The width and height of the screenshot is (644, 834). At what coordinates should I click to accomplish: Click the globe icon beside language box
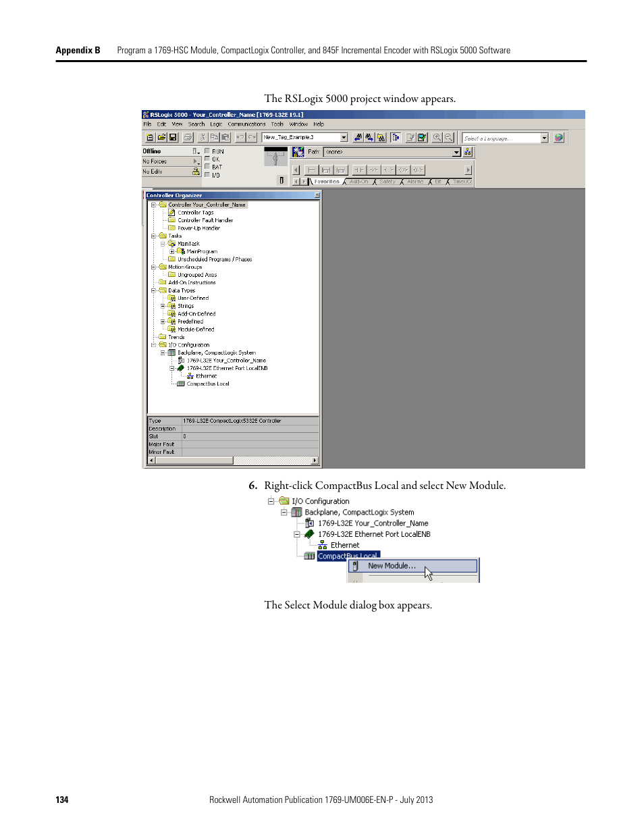pos(559,137)
